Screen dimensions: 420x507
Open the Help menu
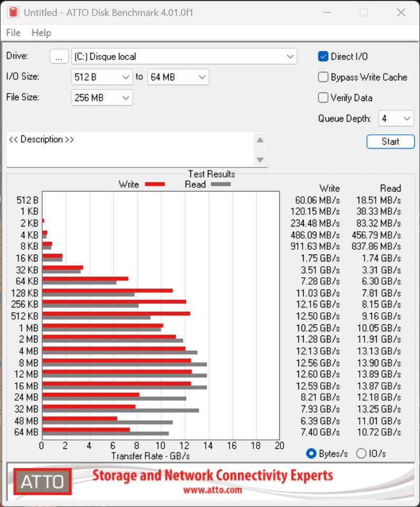tap(41, 33)
